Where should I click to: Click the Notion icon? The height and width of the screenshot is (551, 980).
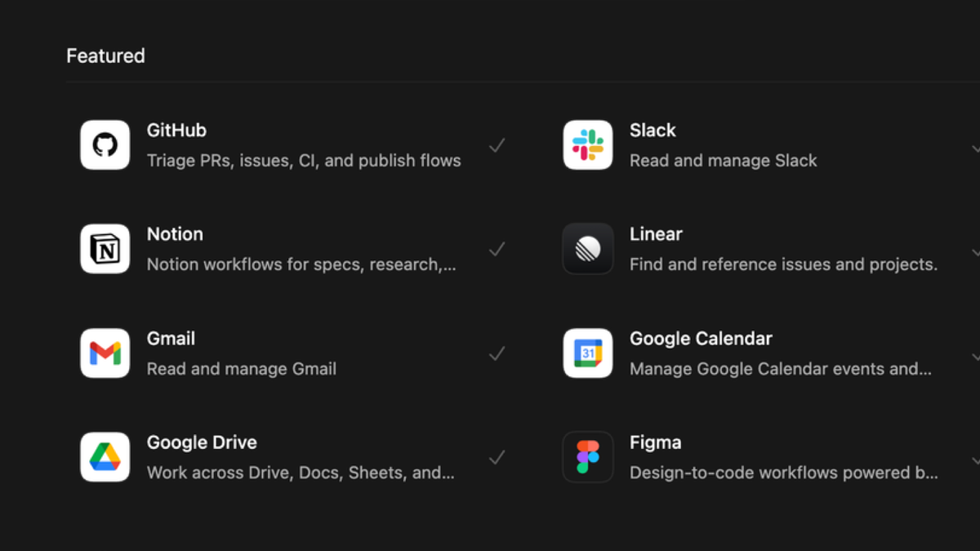click(105, 249)
